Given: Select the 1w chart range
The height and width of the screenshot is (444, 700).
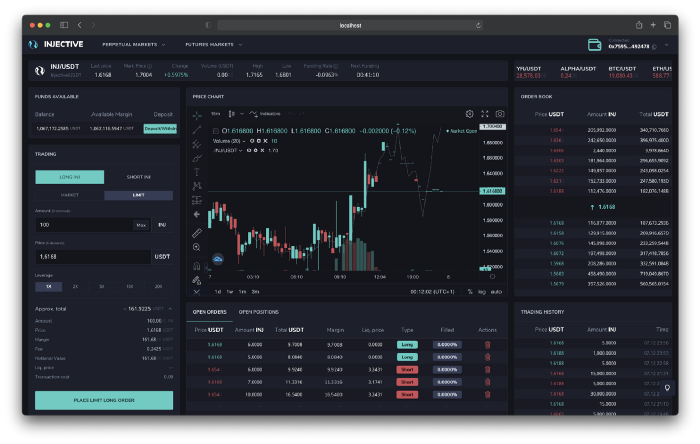Looking at the screenshot, I should click(230, 292).
